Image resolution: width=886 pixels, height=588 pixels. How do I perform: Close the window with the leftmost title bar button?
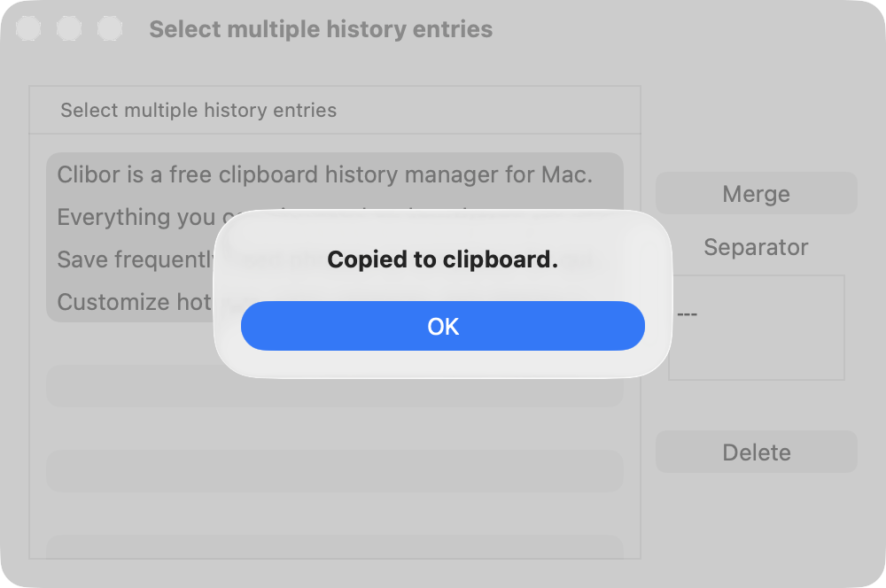click(x=28, y=28)
